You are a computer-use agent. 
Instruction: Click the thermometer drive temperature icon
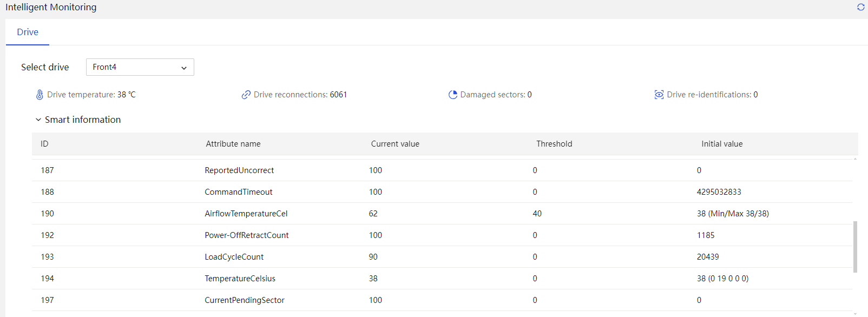[40, 95]
